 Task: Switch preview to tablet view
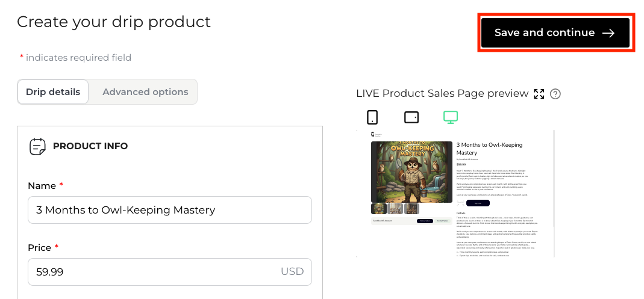pos(411,117)
